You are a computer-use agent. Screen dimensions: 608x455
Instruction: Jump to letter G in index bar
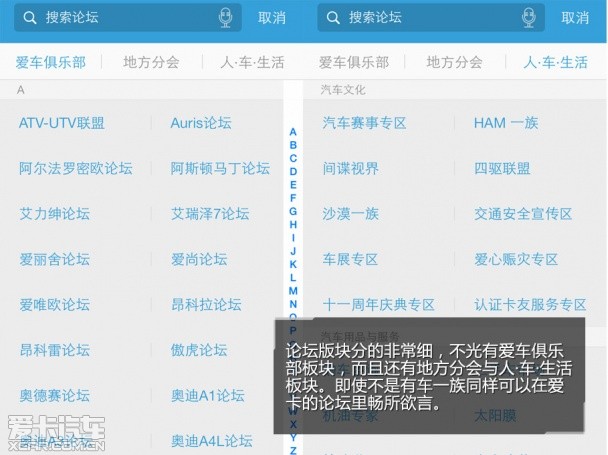[293, 212]
